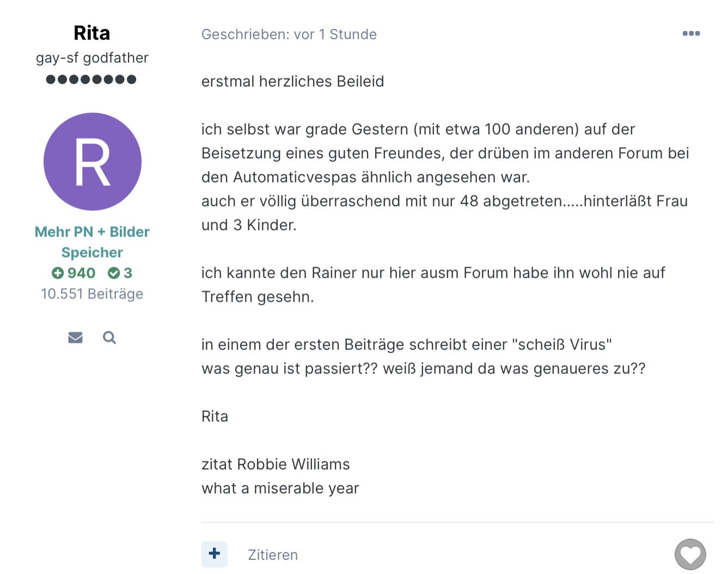Find Rita's content with magnifier icon
The height and width of the screenshot is (574, 728).
pyautogui.click(x=109, y=338)
